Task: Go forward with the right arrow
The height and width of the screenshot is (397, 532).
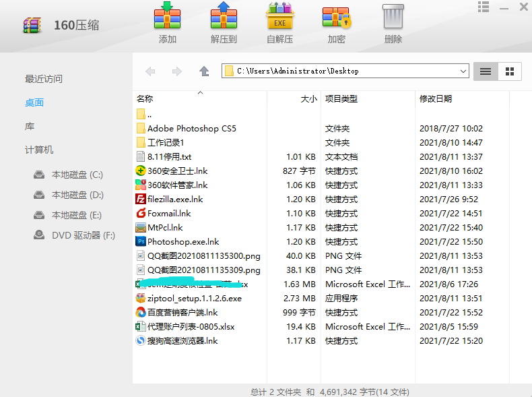Action: pyautogui.click(x=176, y=71)
